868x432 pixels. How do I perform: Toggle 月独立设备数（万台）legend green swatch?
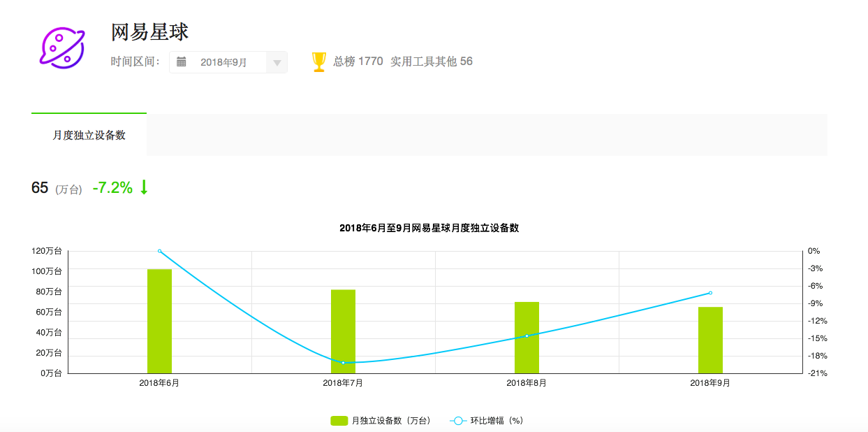339,421
